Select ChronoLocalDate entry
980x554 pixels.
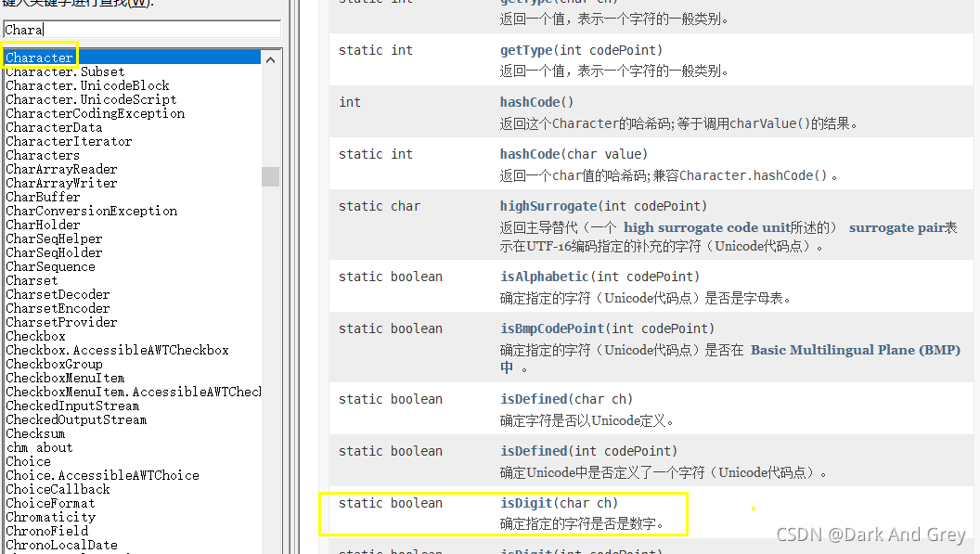(61, 545)
